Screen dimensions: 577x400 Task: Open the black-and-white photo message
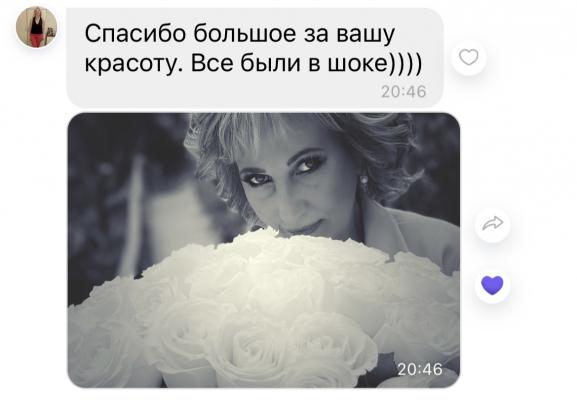click(264, 250)
